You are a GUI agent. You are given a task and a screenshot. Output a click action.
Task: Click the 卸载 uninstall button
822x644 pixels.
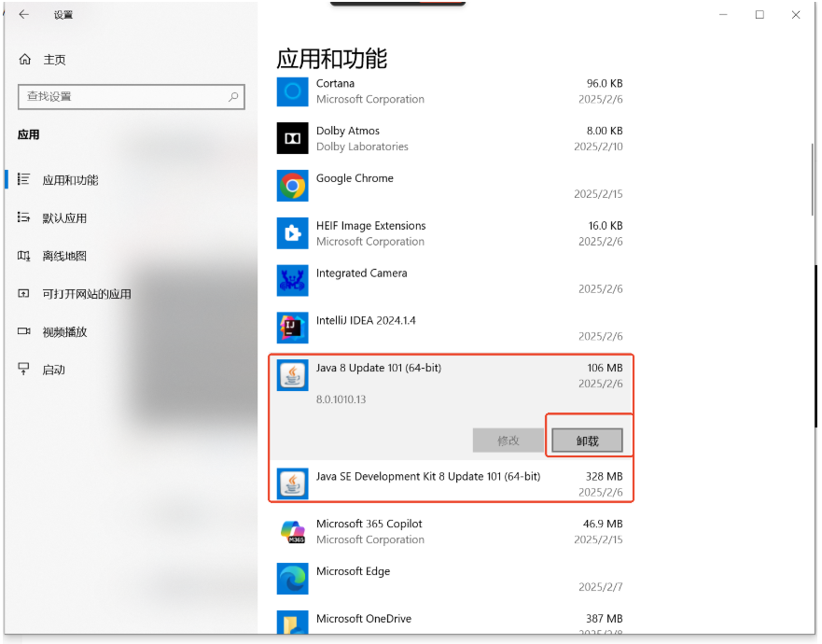coord(587,440)
